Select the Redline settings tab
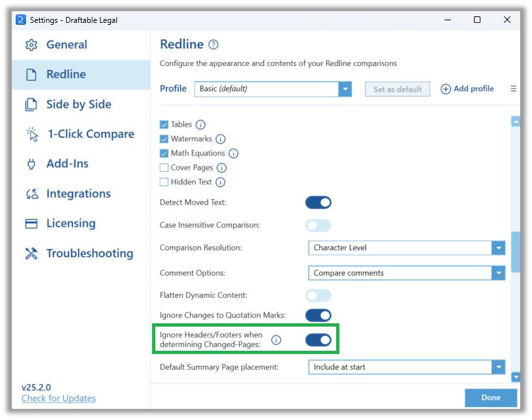Screen dimensions: 532x420 (x=81, y=74)
